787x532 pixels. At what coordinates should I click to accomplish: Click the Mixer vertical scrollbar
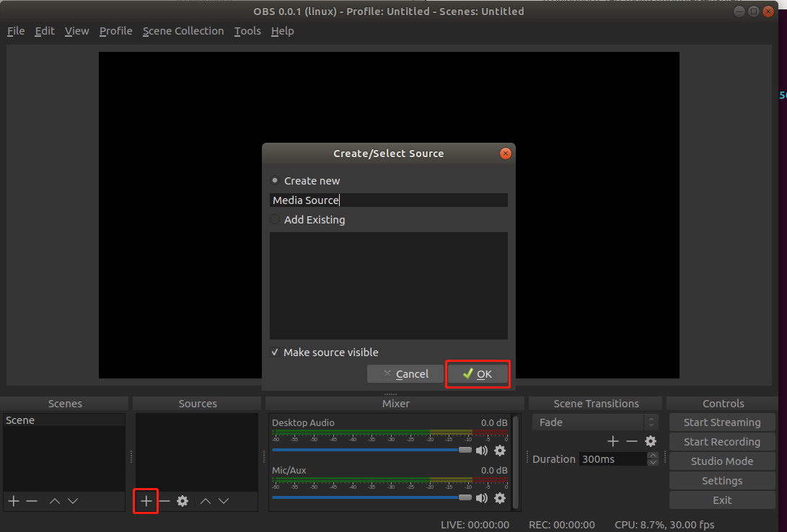[x=516, y=462]
